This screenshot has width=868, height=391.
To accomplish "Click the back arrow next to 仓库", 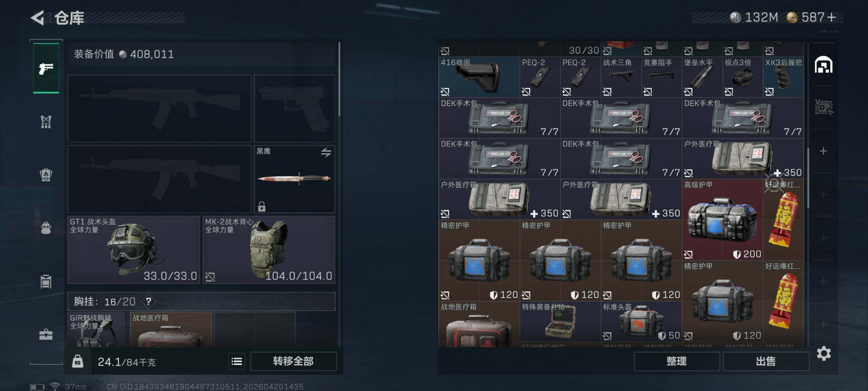I will [38, 18].
